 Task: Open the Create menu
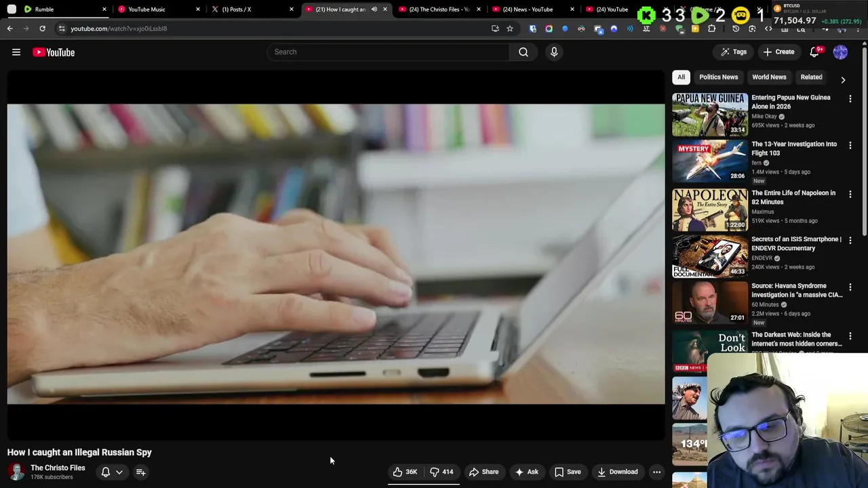(x=778, y=52)
